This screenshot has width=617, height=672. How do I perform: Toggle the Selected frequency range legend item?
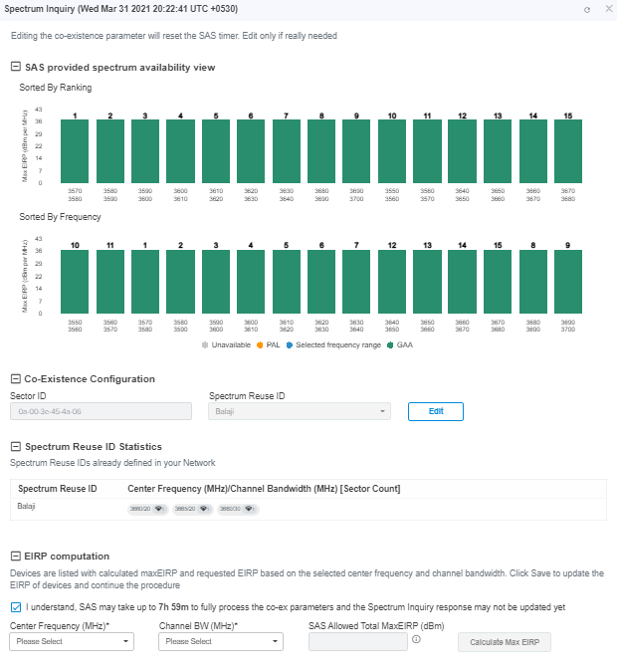click(x=335, y=344)
